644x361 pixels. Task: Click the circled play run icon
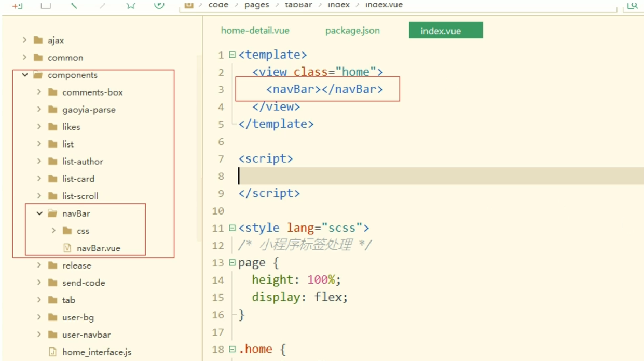(x=159, y=4)
